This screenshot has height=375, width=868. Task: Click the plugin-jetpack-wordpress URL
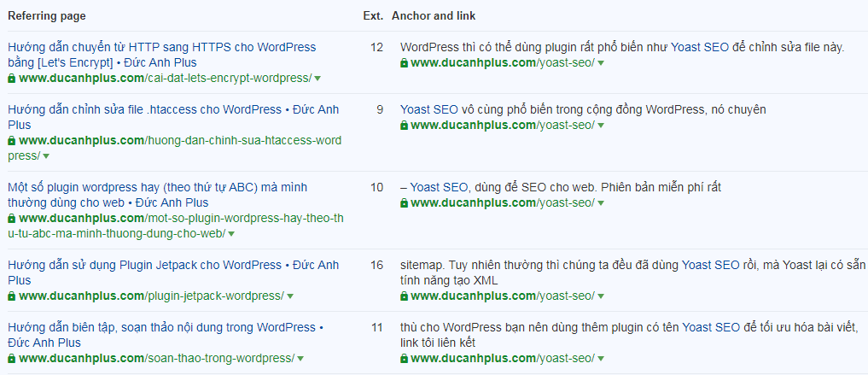tap(151, 296)
